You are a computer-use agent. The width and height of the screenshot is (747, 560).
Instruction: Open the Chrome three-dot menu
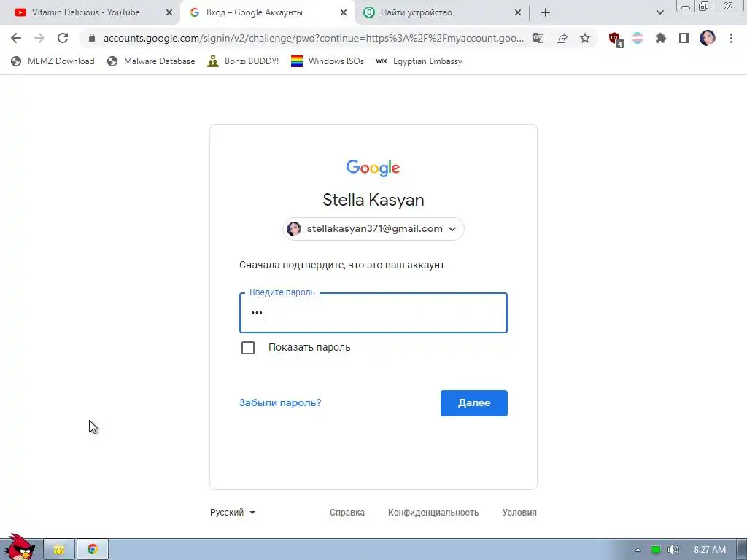coord(731,38)
